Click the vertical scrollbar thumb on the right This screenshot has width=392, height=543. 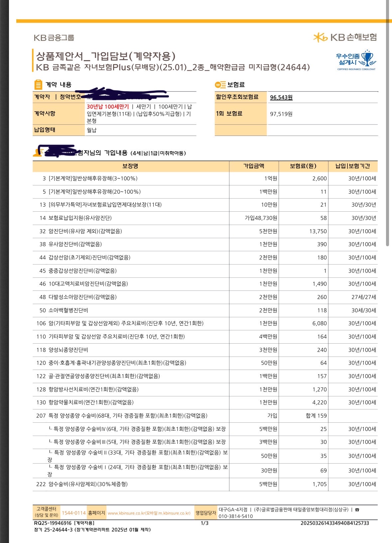tap(387, 123)
